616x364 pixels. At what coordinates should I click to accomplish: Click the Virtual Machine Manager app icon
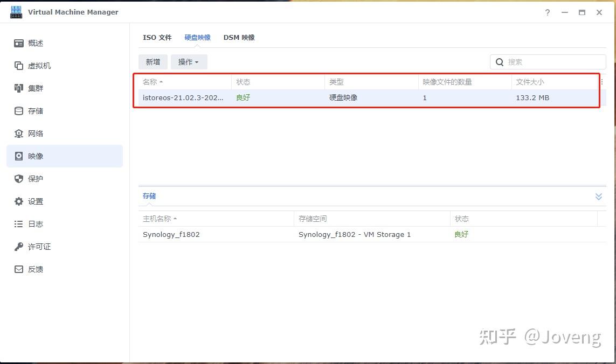(x=16, y=12)
